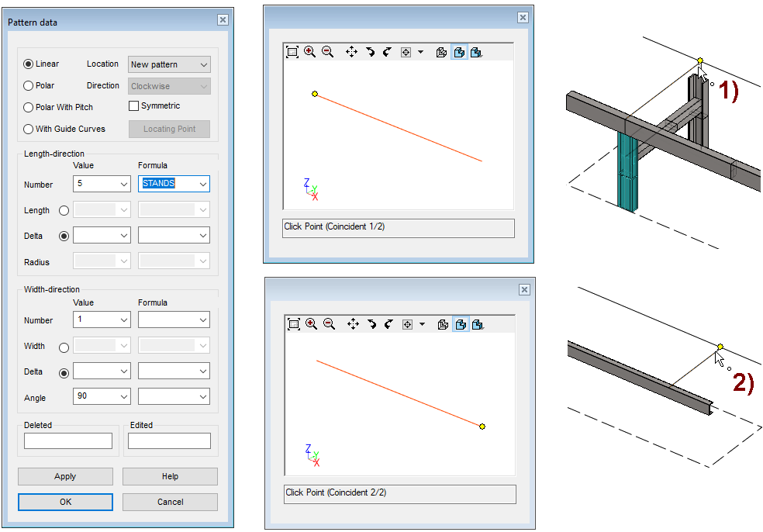
Task: Click the Deleted text input field
Action: click(68, 441)
